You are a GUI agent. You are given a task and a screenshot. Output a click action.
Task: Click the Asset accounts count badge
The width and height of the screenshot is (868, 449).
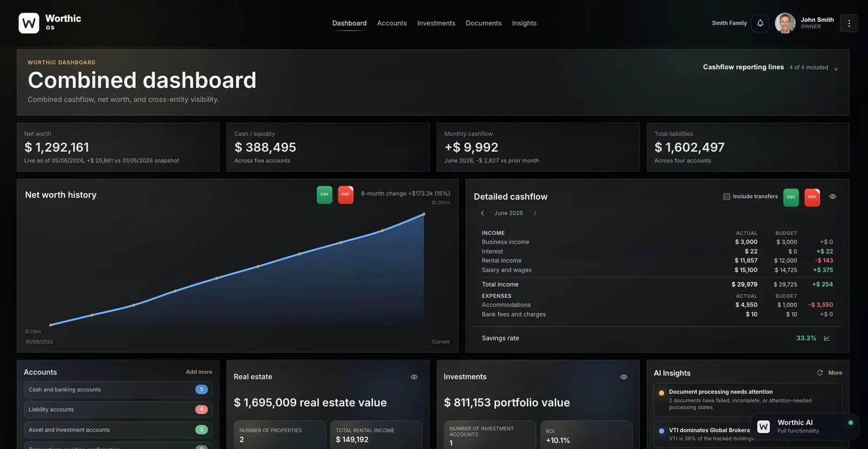[201, 429]
